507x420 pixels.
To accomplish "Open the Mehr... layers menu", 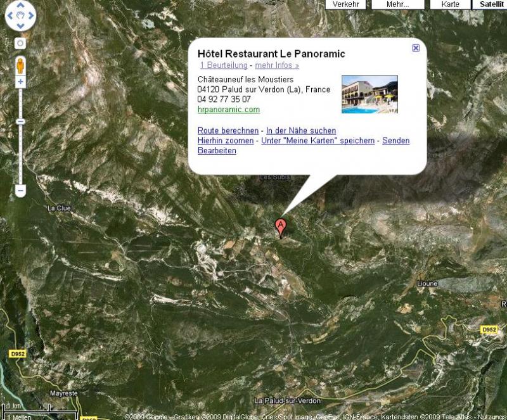I will (398, 4).
